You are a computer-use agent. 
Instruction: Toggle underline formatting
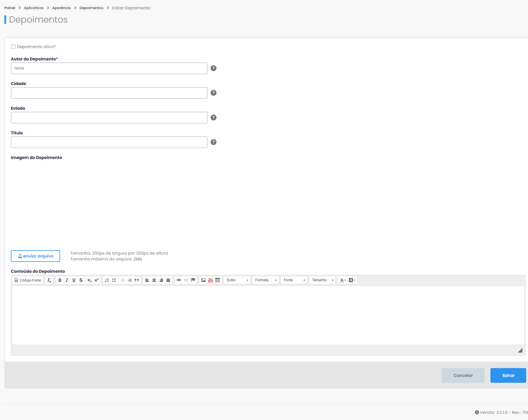coord(74,280)
